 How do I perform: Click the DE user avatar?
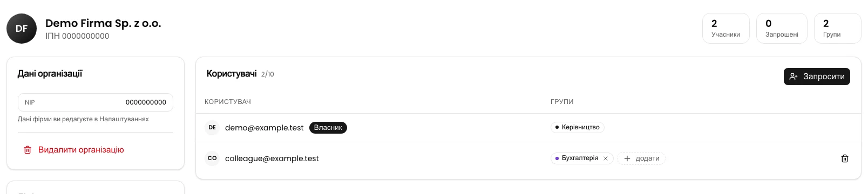212,128
